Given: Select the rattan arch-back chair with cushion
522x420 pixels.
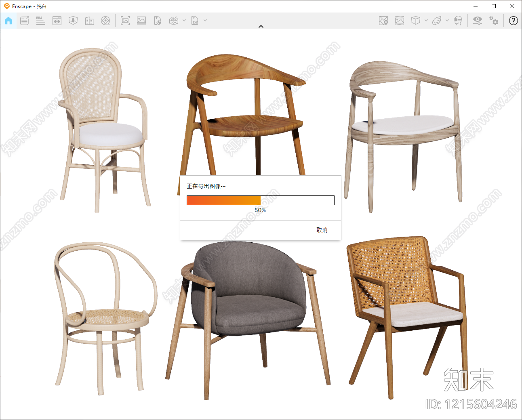Looking at the screenshot, I should point(104,129).
